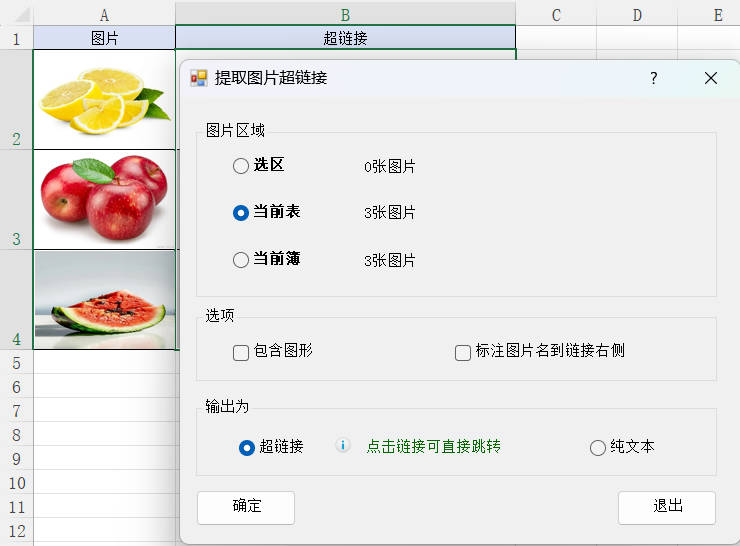The width and height of the screenshot is (740, 546).
Task: Click the question mark help button
Action: coord(654,78)
